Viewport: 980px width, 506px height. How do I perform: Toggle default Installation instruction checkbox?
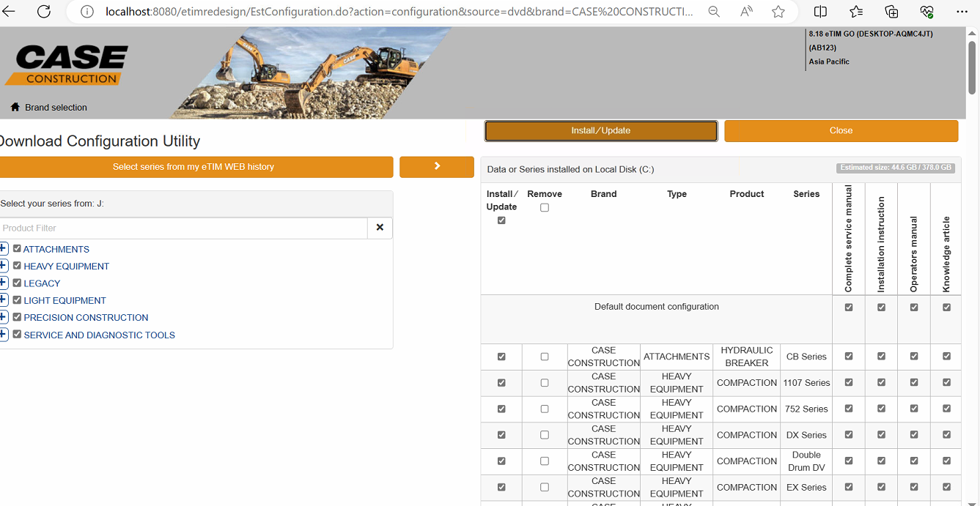tap(881, 308)
